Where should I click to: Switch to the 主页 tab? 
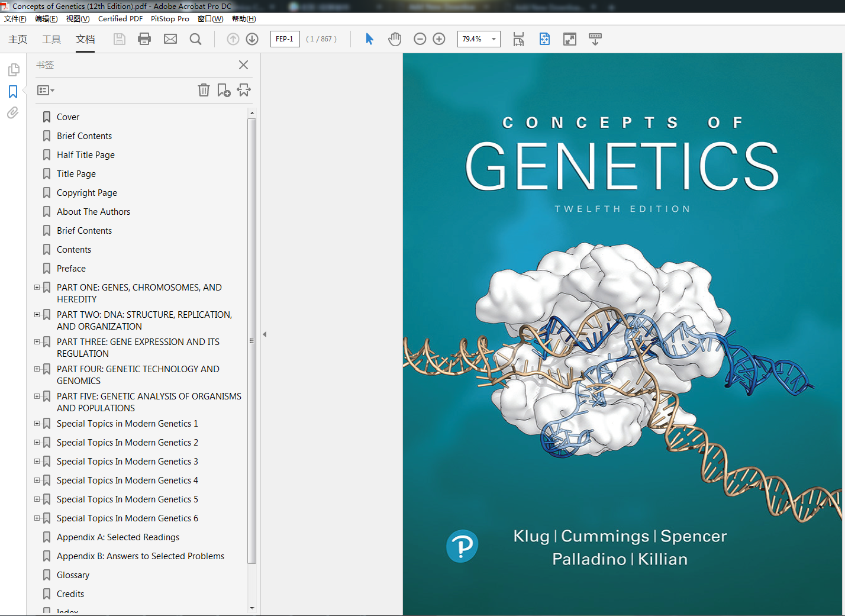(x=18, y=39)
